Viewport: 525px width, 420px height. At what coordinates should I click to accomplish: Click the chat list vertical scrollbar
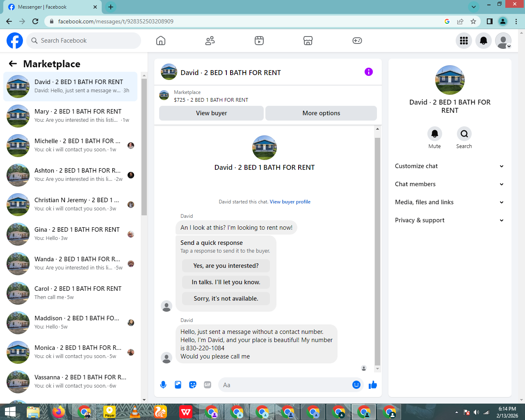144,147
